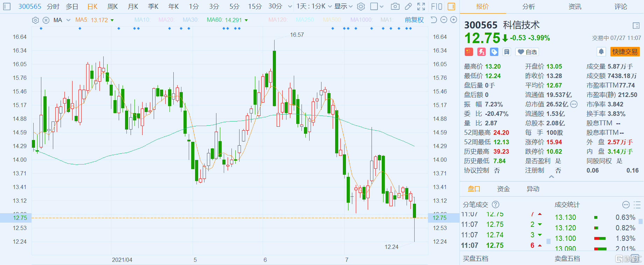The height and width of the screenshot is (265, 644).
Task: Click the blue tag icon
Action: pos(494,52)
